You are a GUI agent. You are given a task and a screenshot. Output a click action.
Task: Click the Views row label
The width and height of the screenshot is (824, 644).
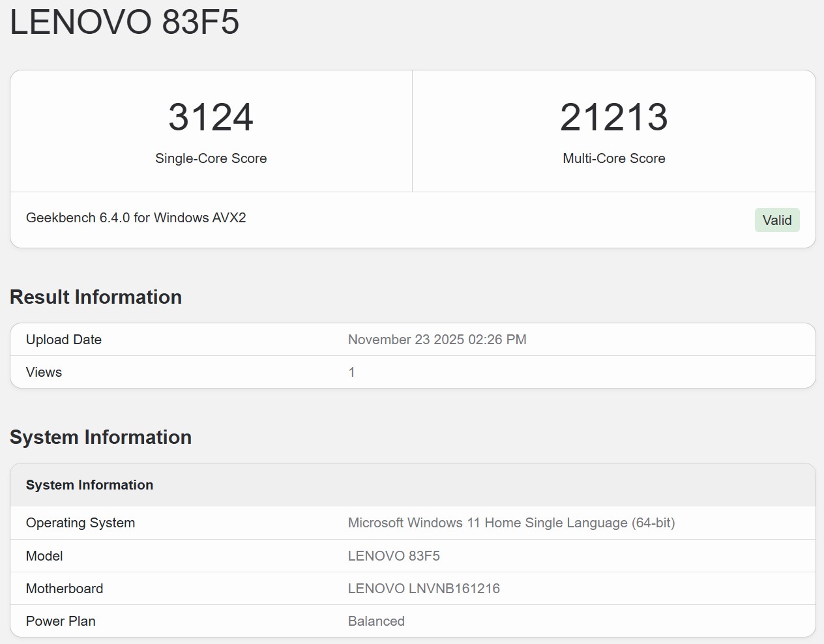click(x=44, y=372)
